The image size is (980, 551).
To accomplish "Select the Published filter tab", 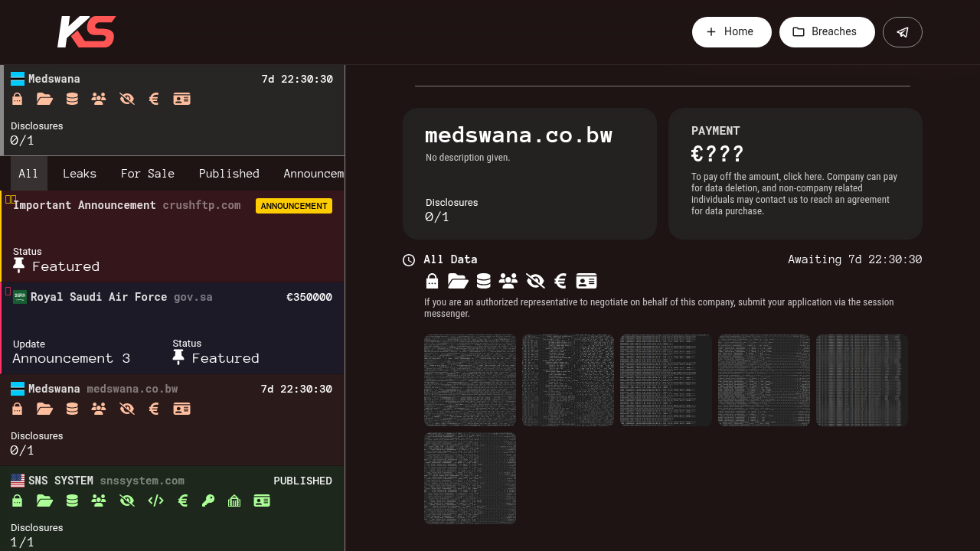I will pos(229,174).
